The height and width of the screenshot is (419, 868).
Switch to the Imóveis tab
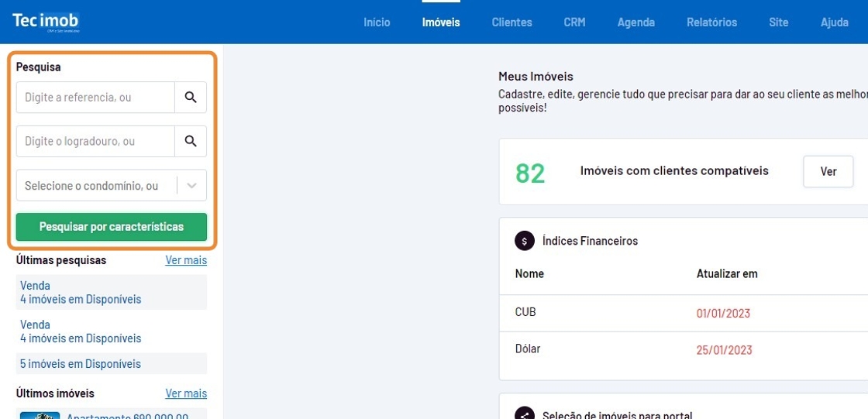coord(441,22)
